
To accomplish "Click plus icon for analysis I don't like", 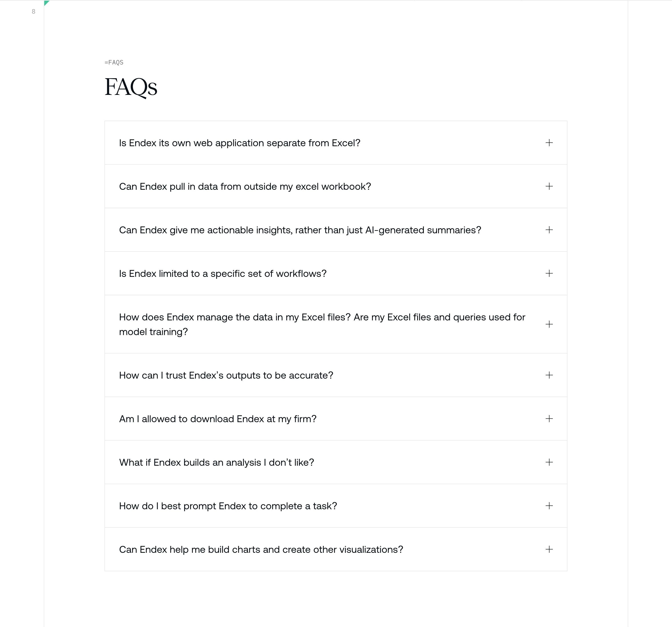I will [549, 462].
